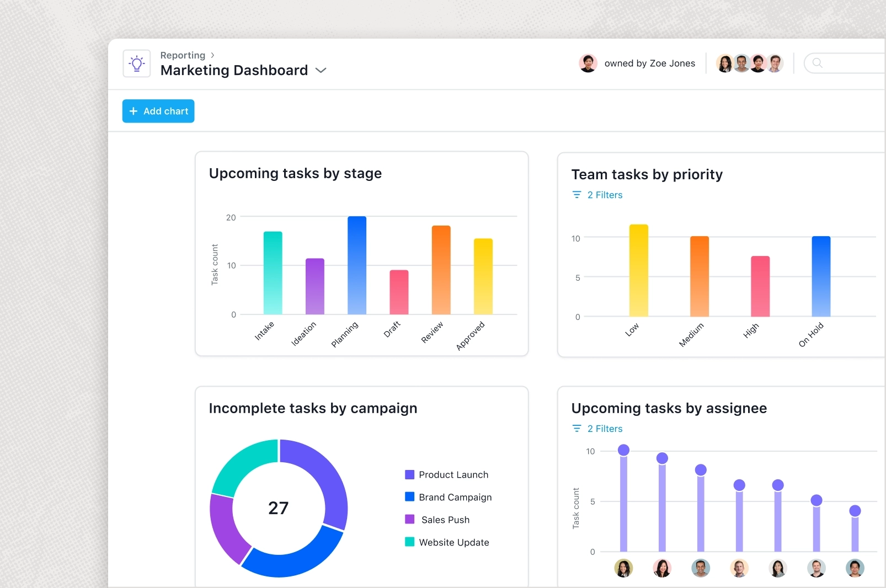The image size is (886, 588).
Task: Click the filter funnel icon on Team tasks by priority
Action: [x=577, y=195]
